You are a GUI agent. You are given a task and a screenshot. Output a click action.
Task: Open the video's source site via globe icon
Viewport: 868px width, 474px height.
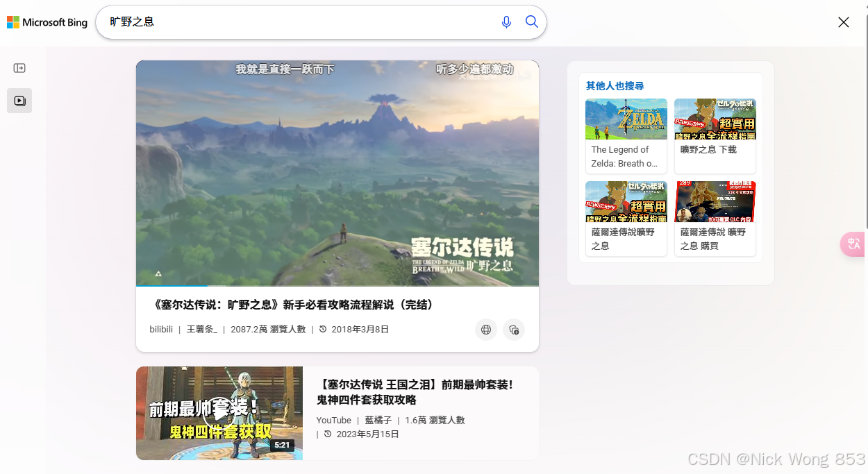pyautogui.click(x=485, y=330)
